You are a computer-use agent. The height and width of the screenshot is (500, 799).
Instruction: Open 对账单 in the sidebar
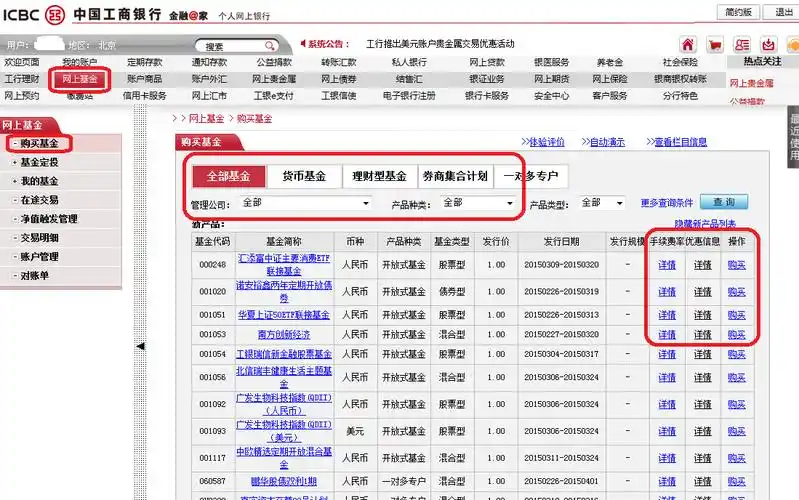[34, 275]
